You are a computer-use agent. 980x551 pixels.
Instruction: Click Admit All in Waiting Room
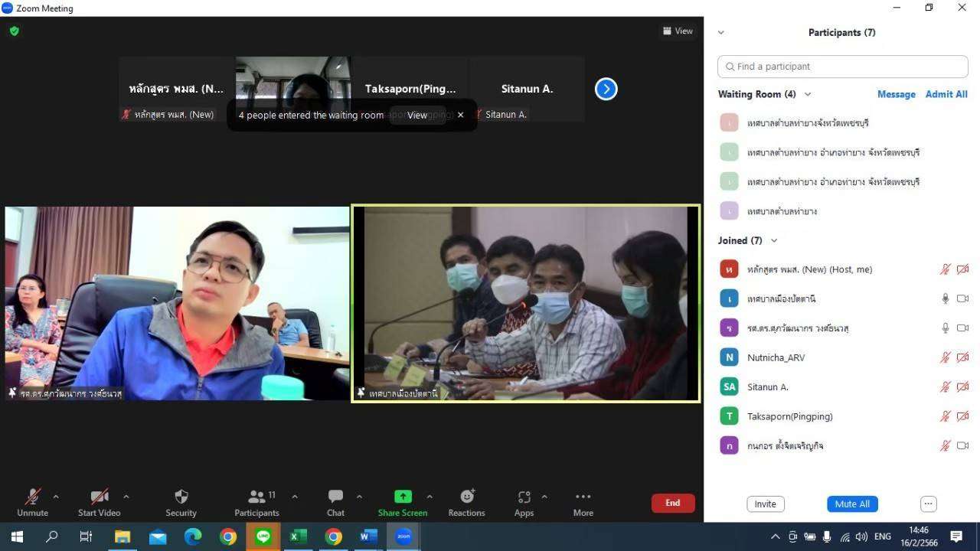(x=946, y=94)
